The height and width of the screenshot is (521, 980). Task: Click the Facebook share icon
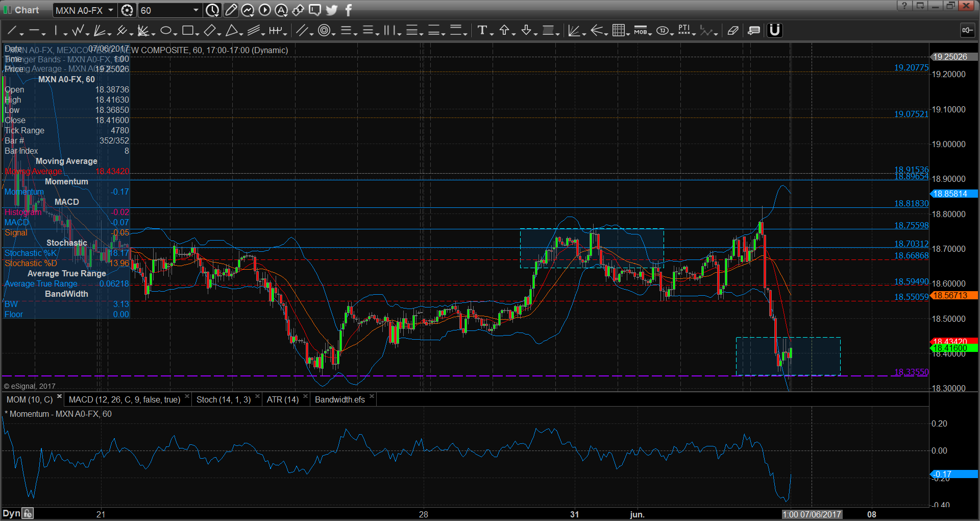[x=349, y=10]
